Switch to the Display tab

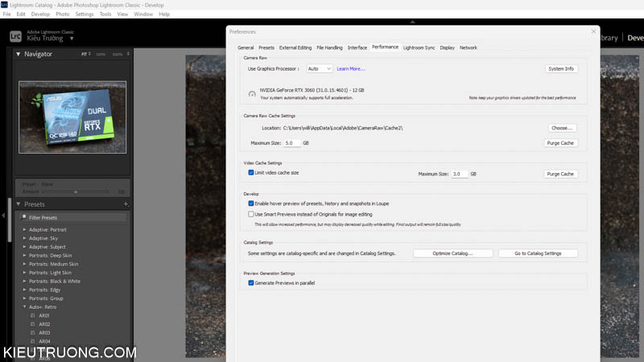(x=448, y=47)
